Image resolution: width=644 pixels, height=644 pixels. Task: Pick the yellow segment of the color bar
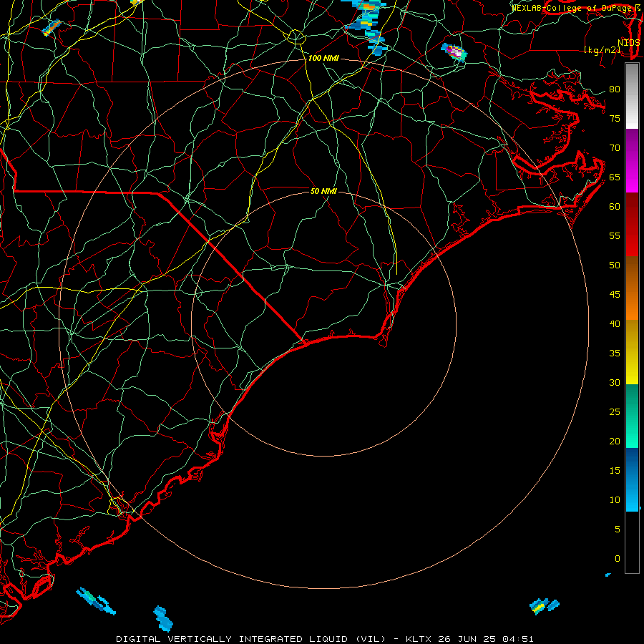632,352
